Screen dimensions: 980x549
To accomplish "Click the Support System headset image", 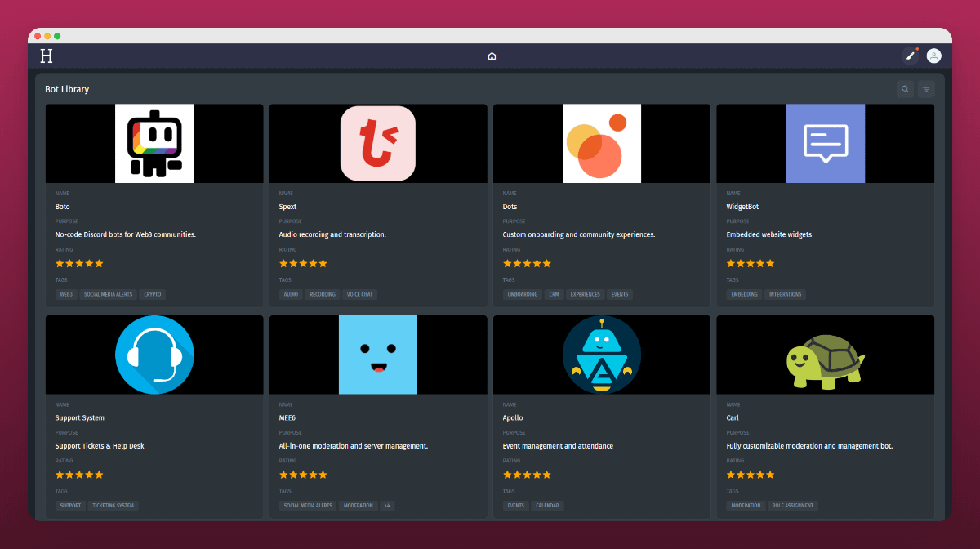I will pos(154,355).
